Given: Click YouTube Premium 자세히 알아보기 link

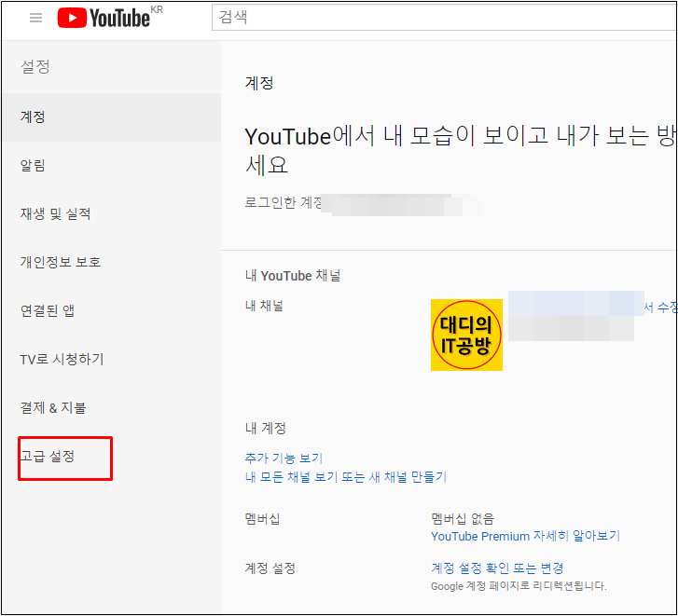Looking at the screenshot, I should 525,536.
